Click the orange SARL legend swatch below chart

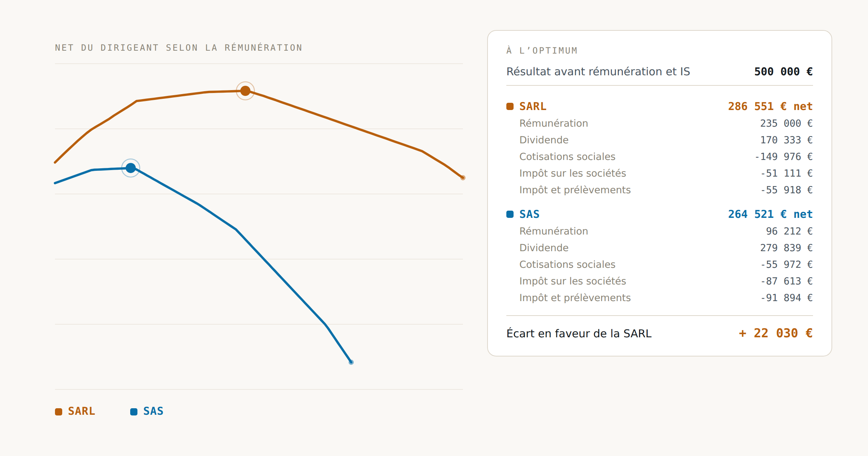(x=59, y=412)
